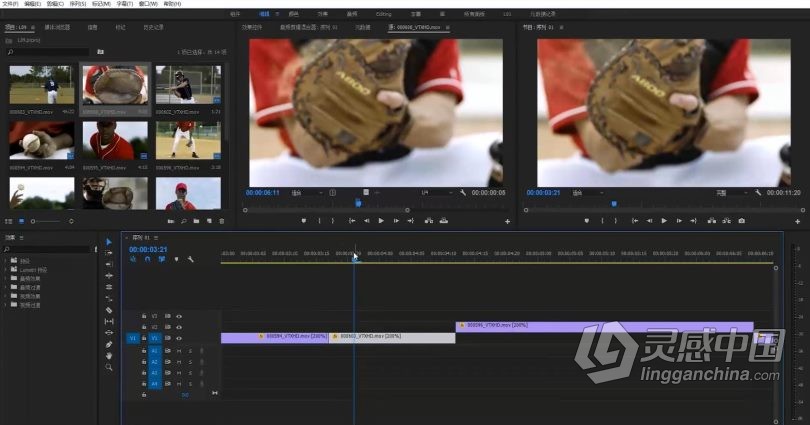
Task: Select the Hand tool
Action: (108, 356)
